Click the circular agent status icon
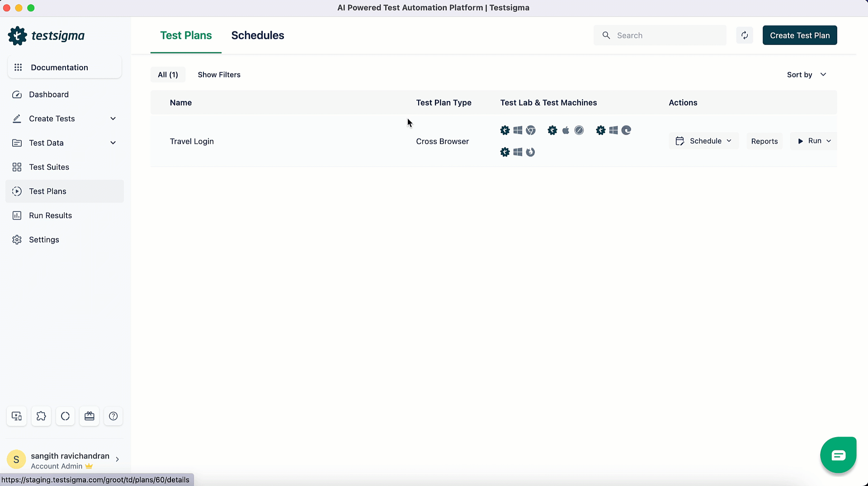868x486 pixels. point(65,416)
